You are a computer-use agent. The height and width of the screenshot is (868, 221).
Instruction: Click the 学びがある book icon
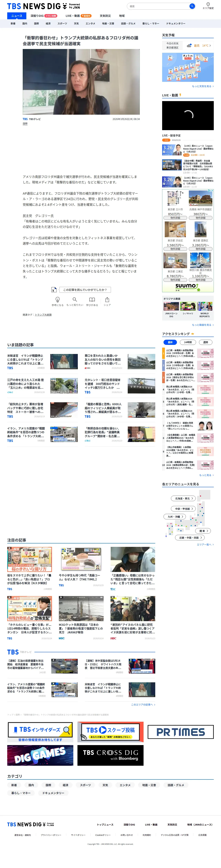tap(92, 299)
